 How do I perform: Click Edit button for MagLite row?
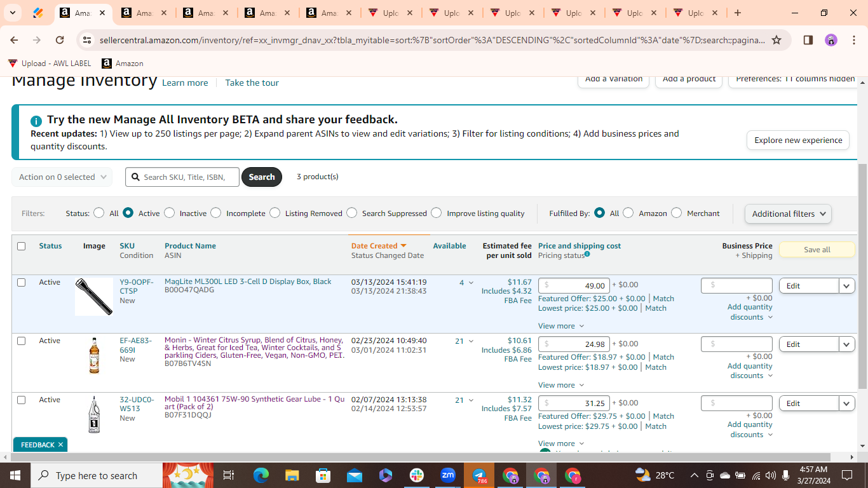pyautogui.click(x=809, y=286)
